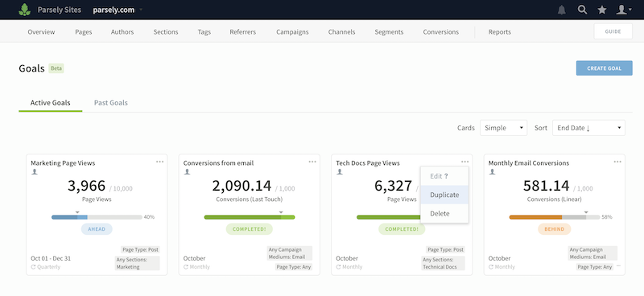Click owner icon on Conversions from email card
644x296 pixels.
coord(187,171)
